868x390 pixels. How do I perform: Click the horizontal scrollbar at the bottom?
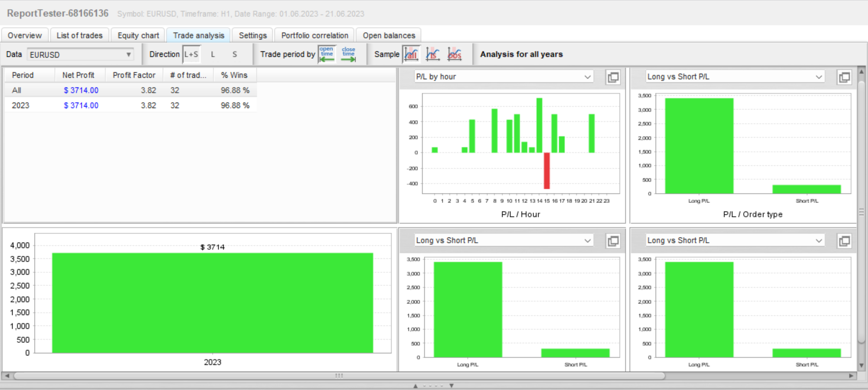pos(339,376)
